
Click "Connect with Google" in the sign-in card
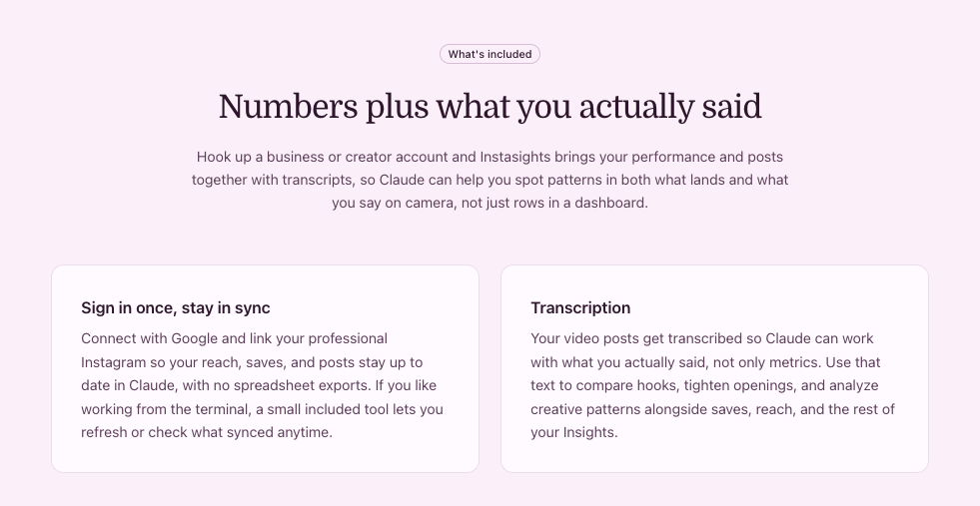coord(149,338)
